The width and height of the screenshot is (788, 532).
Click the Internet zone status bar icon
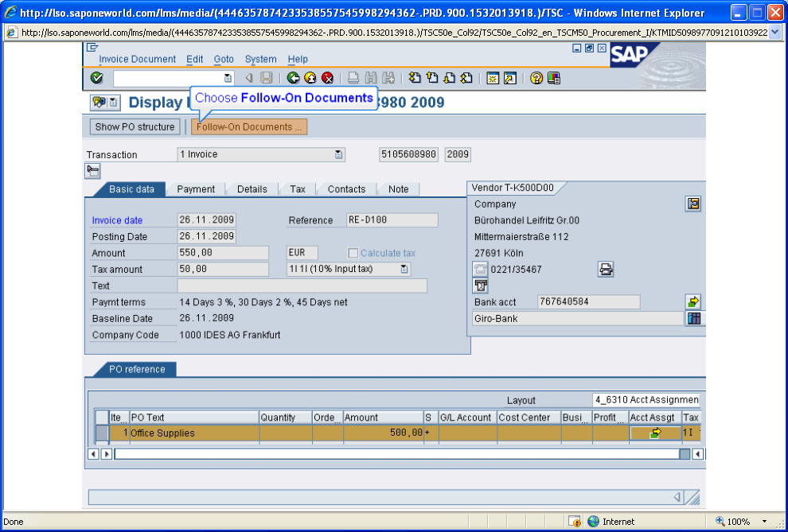[x=594, y=522]
